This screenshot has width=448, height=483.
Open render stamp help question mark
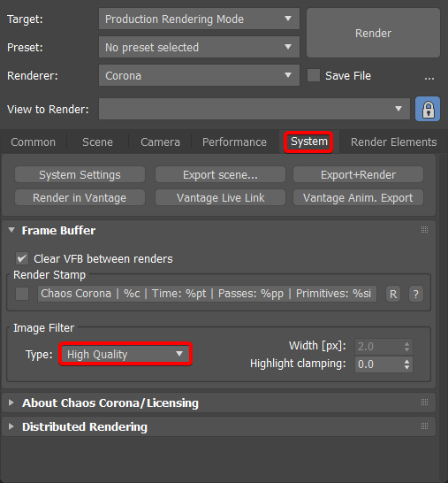pos(416,294)
